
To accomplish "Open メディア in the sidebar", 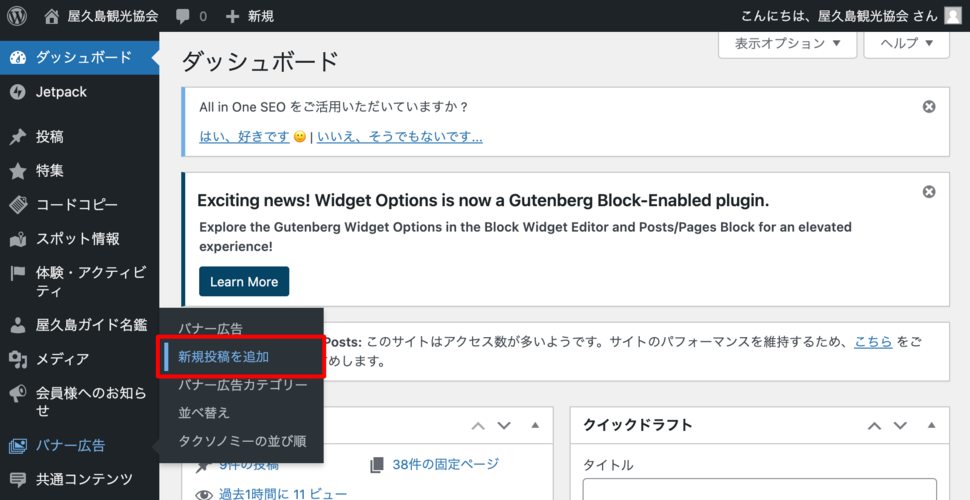I will (x=62, y=359).
